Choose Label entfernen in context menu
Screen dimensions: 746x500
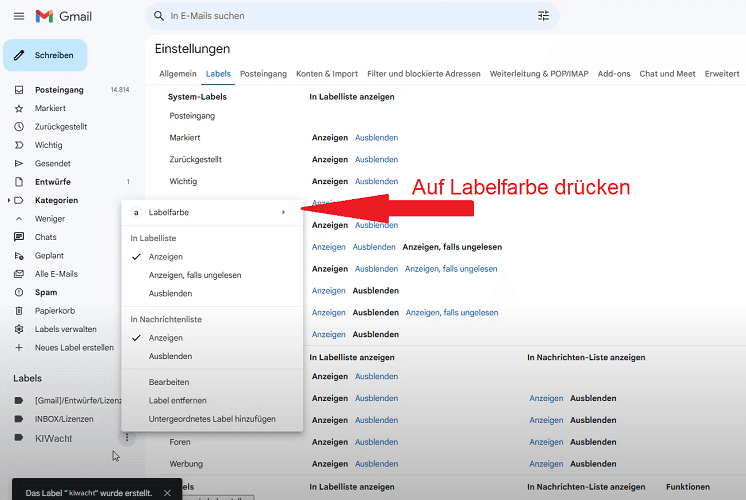(177, 401)
